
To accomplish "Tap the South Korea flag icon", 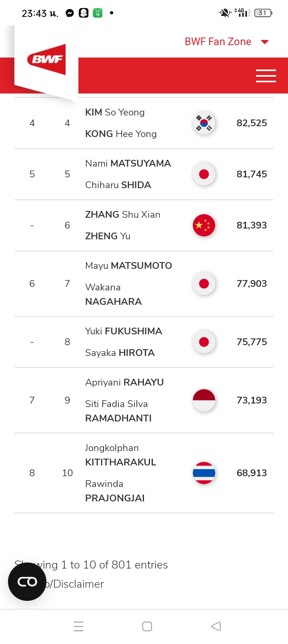I will tap(204, 123).
